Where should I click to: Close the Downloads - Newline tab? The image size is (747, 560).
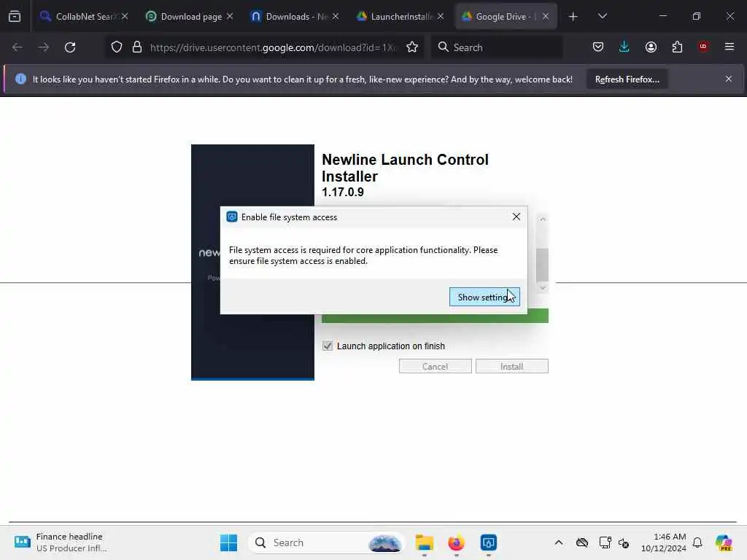[336, 17]
